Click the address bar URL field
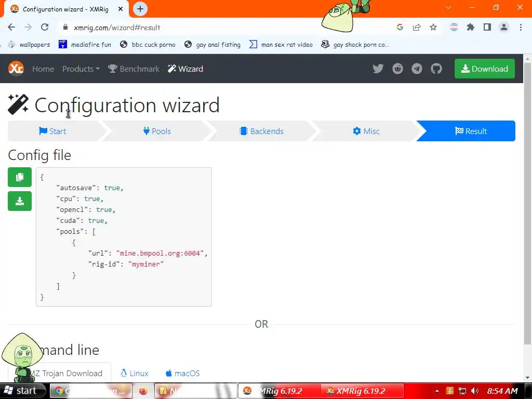Image resolution: width=532 pixels, height=399 pixels. (x=224, y=27)
